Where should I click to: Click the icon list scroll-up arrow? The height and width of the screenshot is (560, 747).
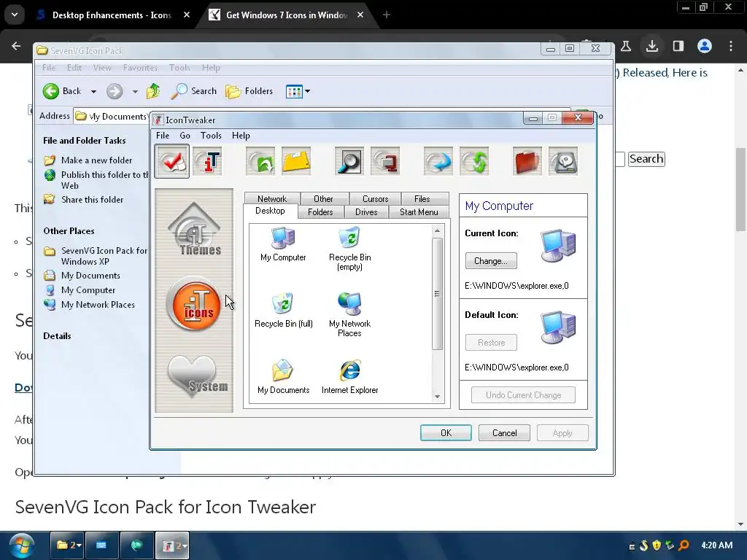point(438,231)
